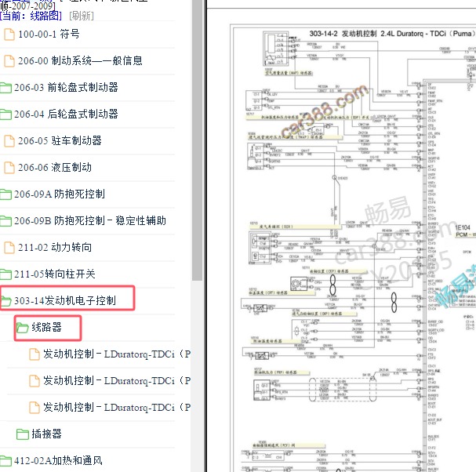
Task: Expand 211-05转向柱开关 folder
Action: point(55,274)
